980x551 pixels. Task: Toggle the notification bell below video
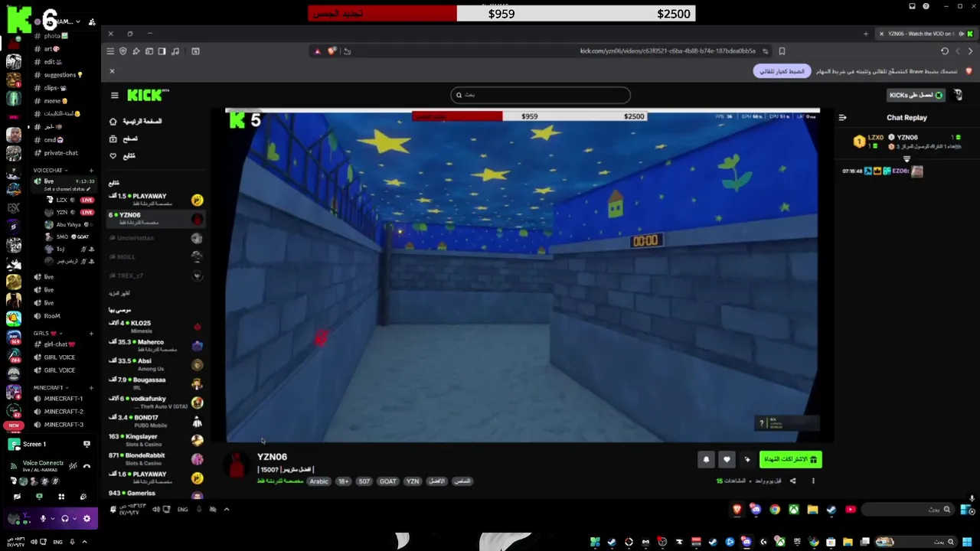[x=706, y=459]
